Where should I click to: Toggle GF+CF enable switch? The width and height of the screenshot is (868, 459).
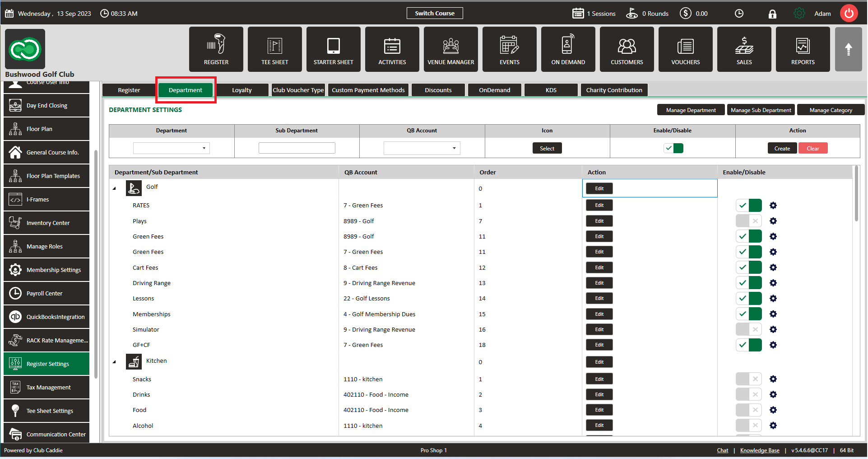pyautogui.click(x=749, y=345)
